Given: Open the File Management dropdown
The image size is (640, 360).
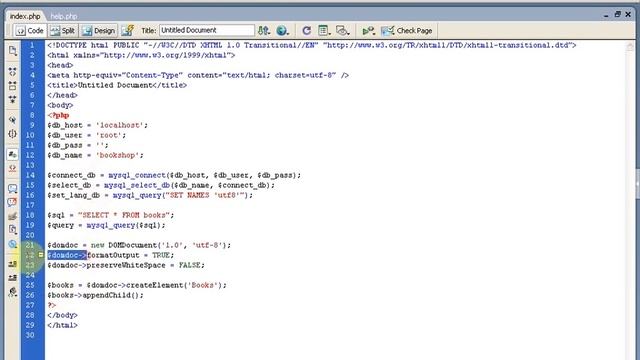Looking at the screenshot, I should coord(264,31).
